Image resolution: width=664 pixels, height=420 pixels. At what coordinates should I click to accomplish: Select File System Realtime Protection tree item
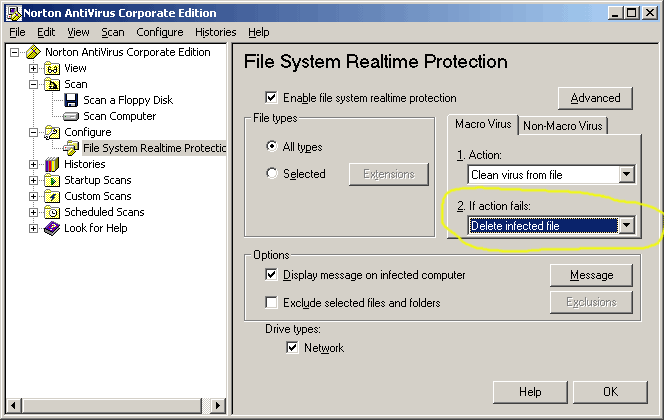click(154, 148)
